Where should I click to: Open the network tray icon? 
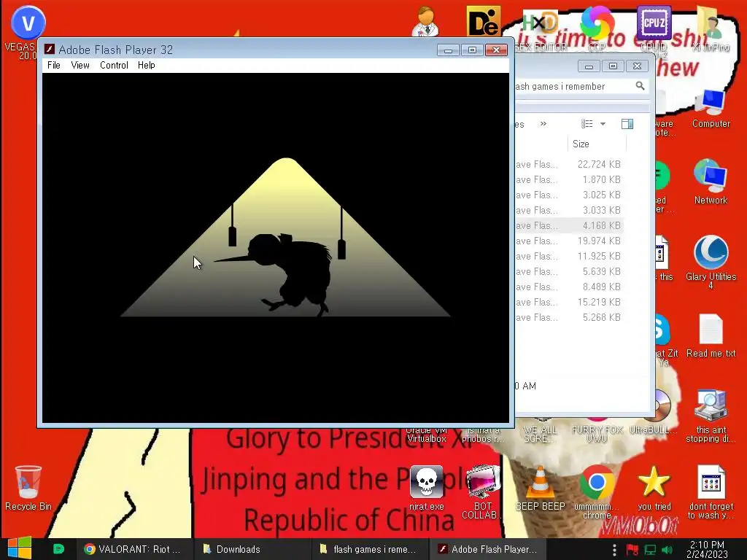(650, 550)
